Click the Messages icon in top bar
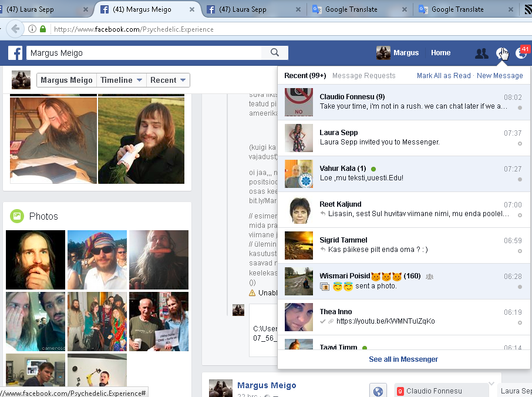 (x=501, y=53)
